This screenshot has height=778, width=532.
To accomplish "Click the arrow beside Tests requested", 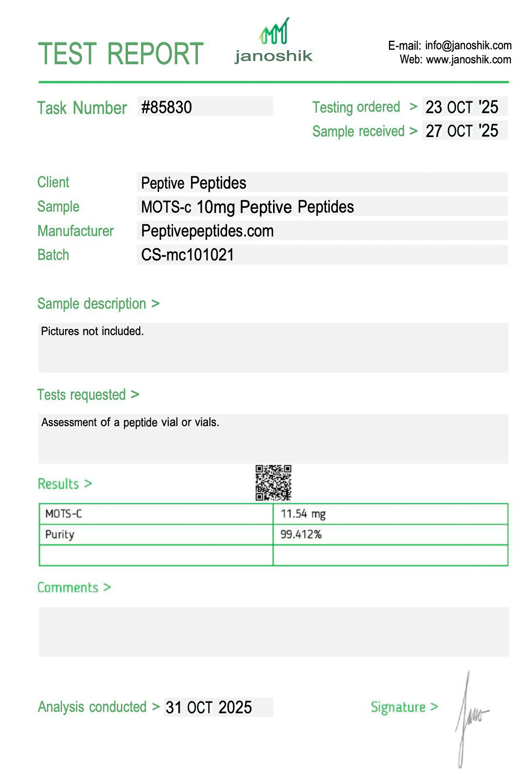I will pyautogui.click(x=135, y=395).
